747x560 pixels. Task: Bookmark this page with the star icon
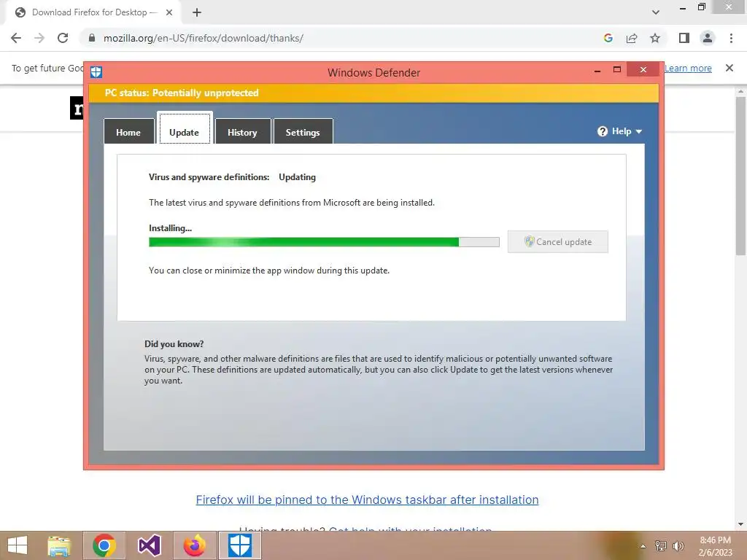click(x=655, y=38)
